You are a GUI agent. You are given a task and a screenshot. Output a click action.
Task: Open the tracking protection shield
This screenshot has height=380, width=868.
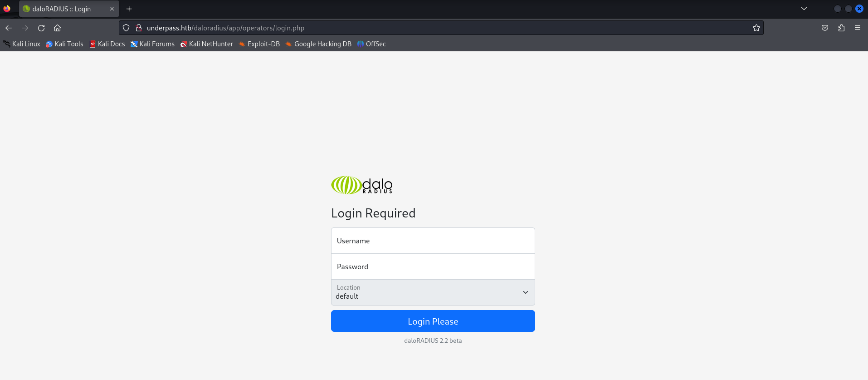pos(126,28)
